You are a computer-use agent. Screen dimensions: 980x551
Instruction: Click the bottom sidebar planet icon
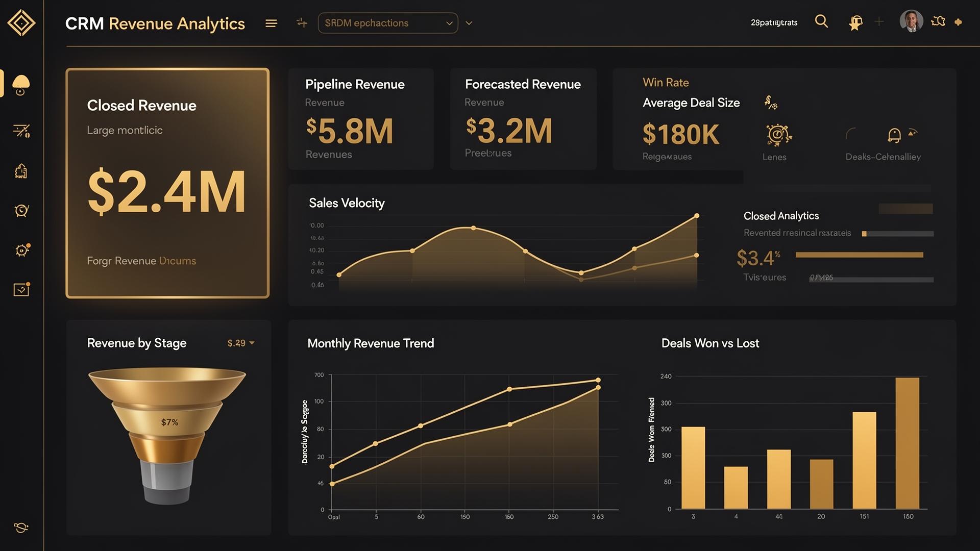[x=21, y=528]
